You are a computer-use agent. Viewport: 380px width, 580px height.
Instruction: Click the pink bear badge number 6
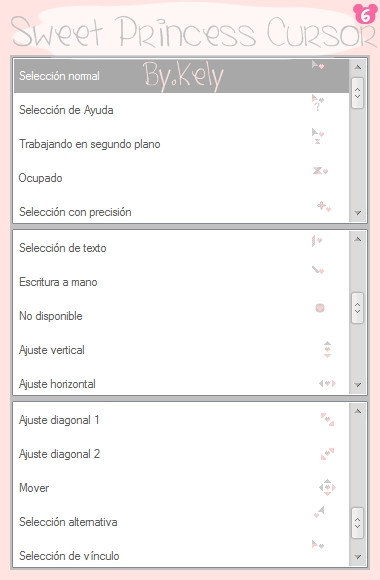365,14
